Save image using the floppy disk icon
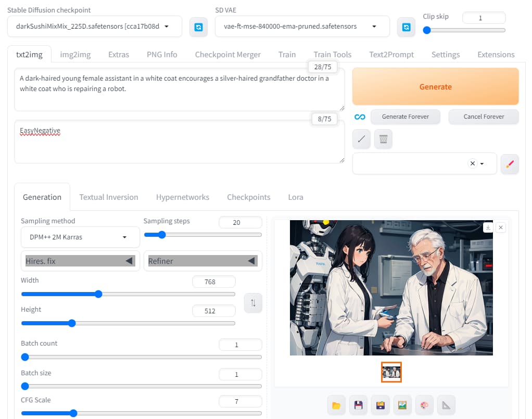532x419 pixels. pyautogui.click(x=358, y=405)
